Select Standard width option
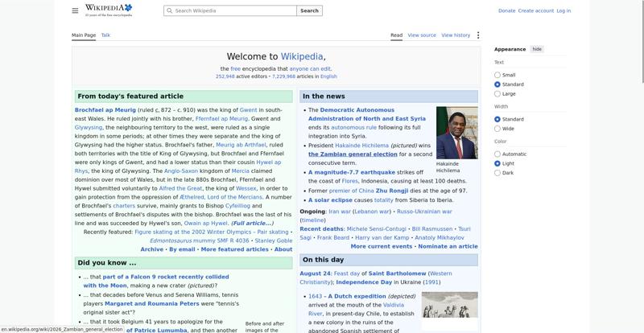This screenshot has height=333, width=644. click(497, 120)
